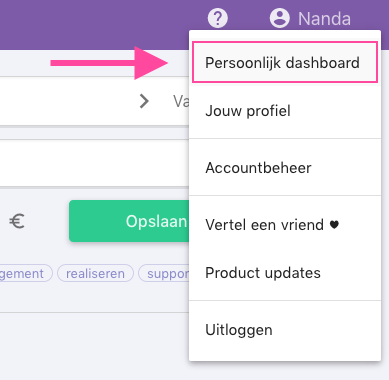Click the pink arrow pointing at the dashboard
Viewport: 389px width, 380px height.
point(109,63)
